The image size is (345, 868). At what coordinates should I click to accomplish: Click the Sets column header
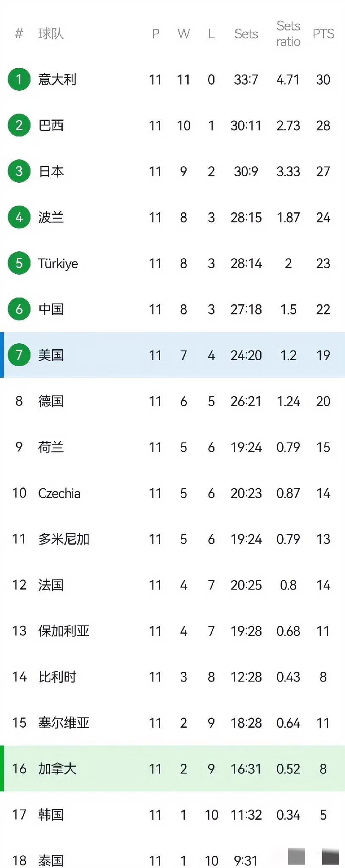(x=246, y=33)
